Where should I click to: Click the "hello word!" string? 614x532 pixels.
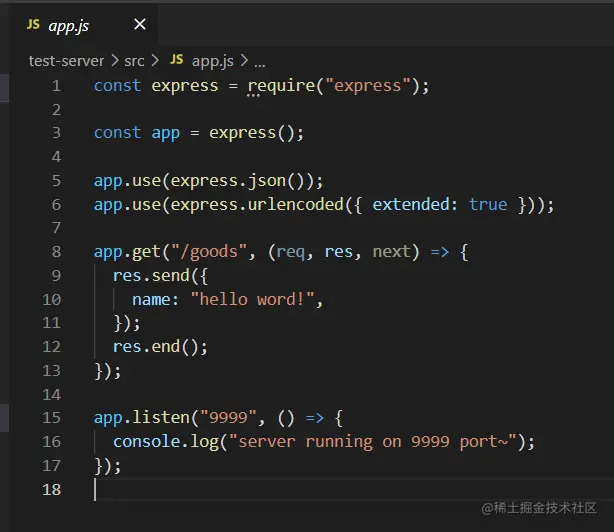tap(253, 299)
